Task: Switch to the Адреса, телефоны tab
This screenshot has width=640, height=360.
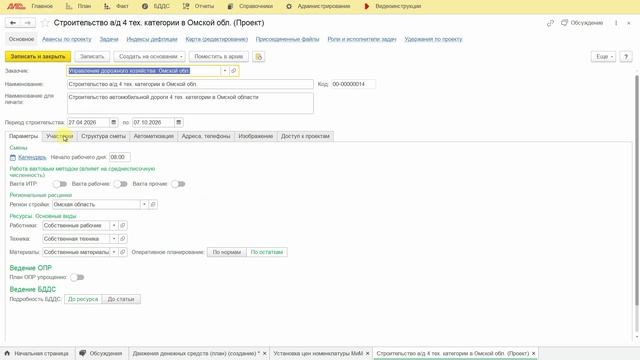Action: tap(206, 136)
